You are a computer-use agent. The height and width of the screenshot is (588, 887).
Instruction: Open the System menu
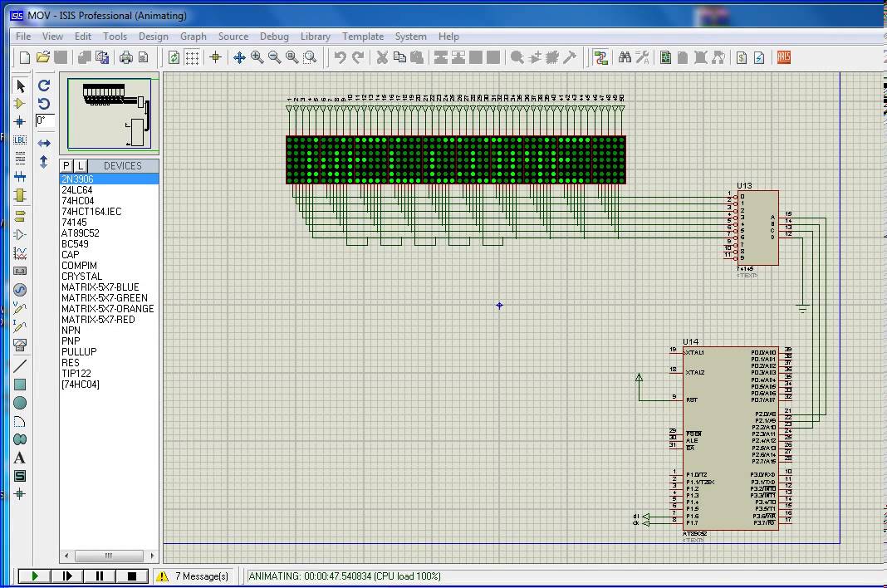click(410, 37)
